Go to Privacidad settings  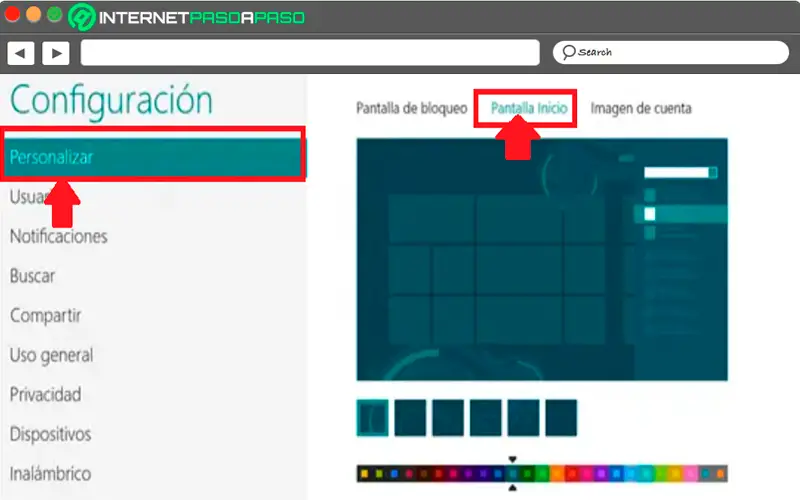click(45, 394)
